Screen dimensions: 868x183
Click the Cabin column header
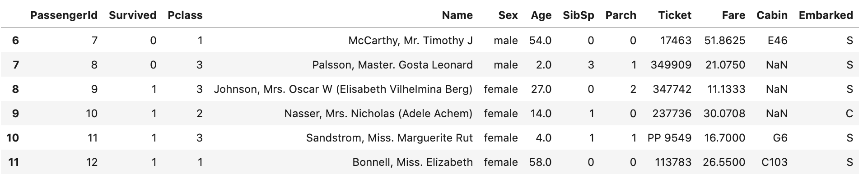[772, 15]
